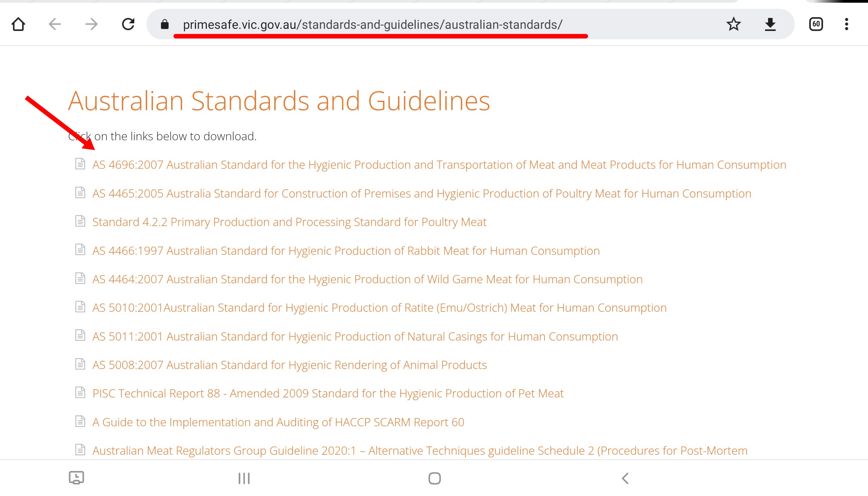
Task: Tap the Android back navigation button
Action: 625,478
